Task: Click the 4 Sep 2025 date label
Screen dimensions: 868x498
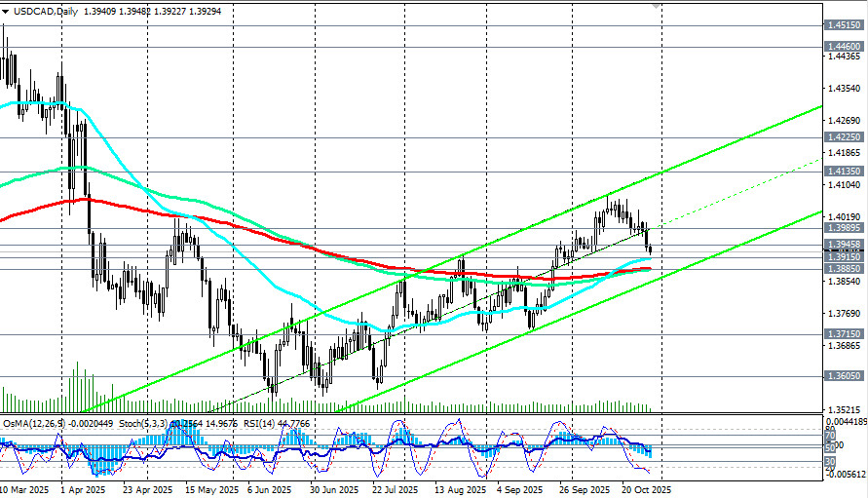Action: tap(519, 490)
